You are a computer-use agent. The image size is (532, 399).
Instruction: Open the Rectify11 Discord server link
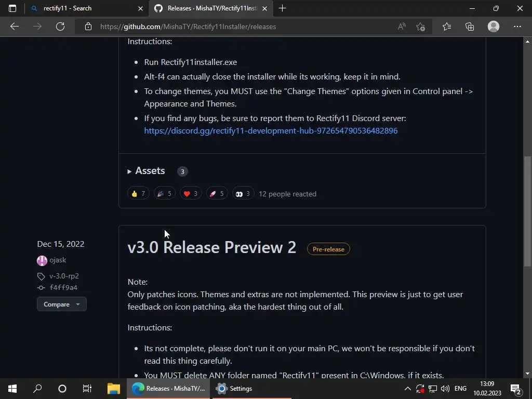coord(271,130)
